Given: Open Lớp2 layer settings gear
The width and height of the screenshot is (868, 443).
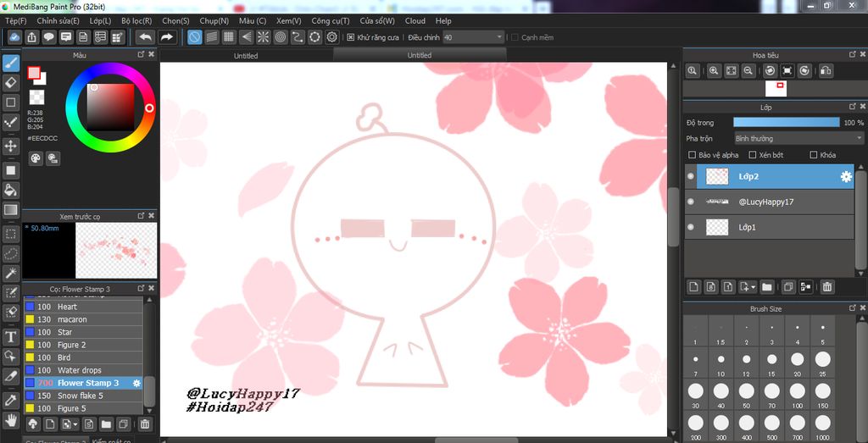Looking at the screenshot, I should pyautogui.click(x=846, y=177).
